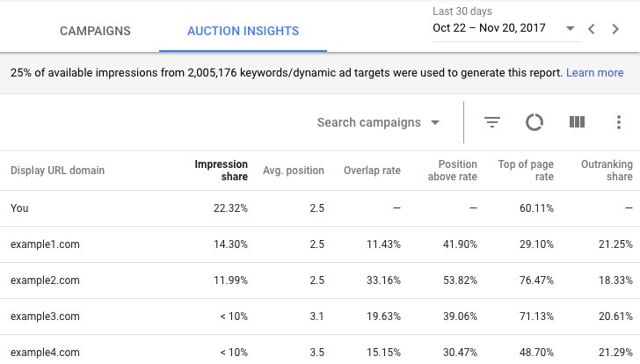640x364 pixels.
Task: Click the segment donut icon
Action: pos(535,122)
